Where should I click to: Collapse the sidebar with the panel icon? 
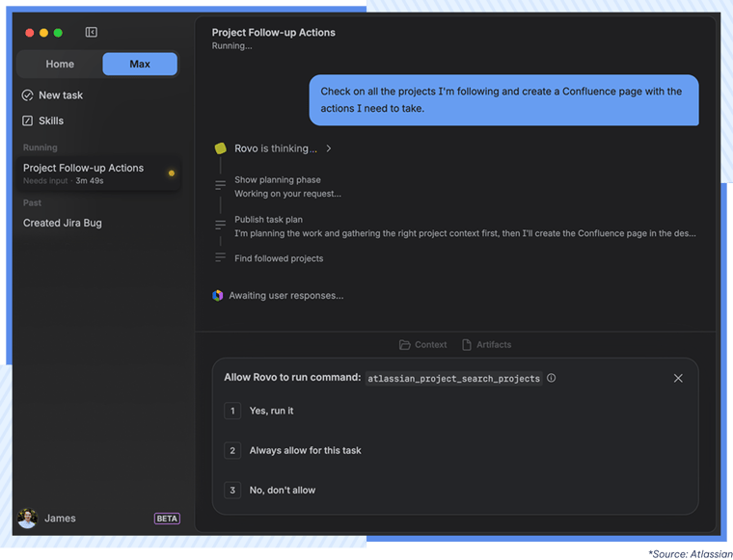(92, 32)
